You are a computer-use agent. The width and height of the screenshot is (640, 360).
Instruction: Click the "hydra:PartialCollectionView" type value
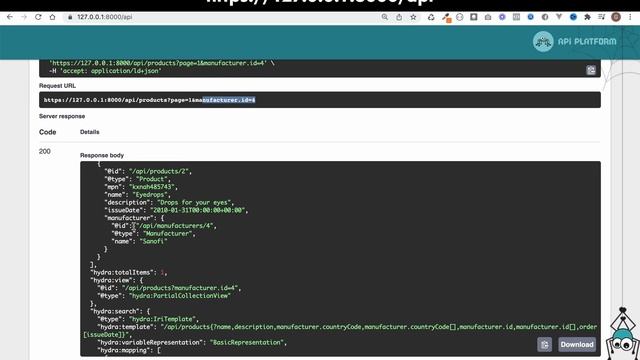click(180, 296)
